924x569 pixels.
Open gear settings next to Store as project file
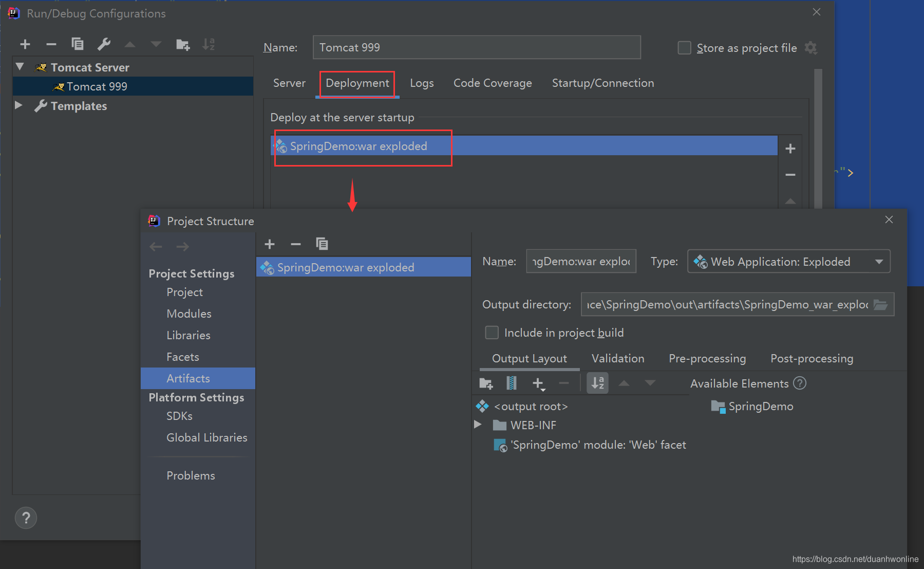[x=811, y=48]
